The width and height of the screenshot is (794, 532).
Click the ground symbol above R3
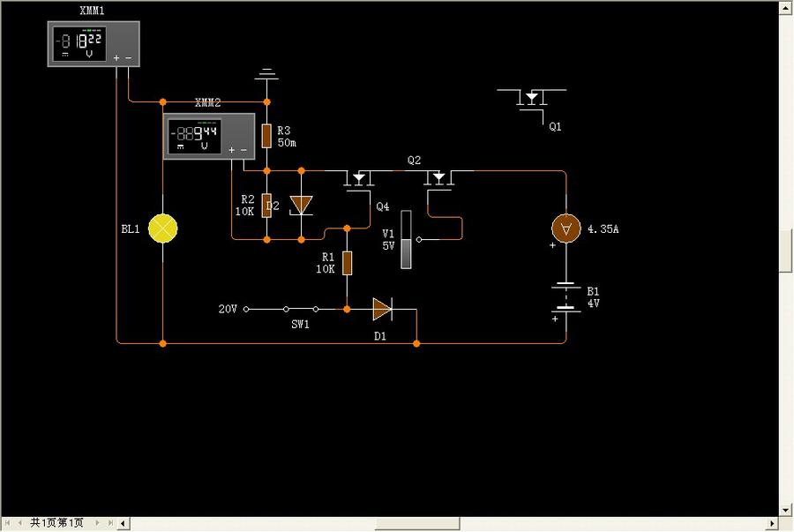click(266, 76)
